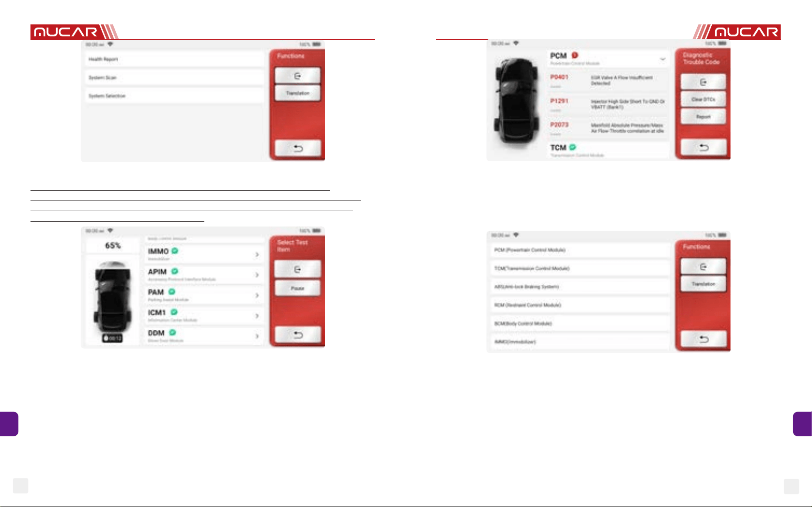Tap exit icon on Diagnostic Trouble Code screen
Image resolution: width=812 pixels, height=507 pixels.
pos(703,82)
